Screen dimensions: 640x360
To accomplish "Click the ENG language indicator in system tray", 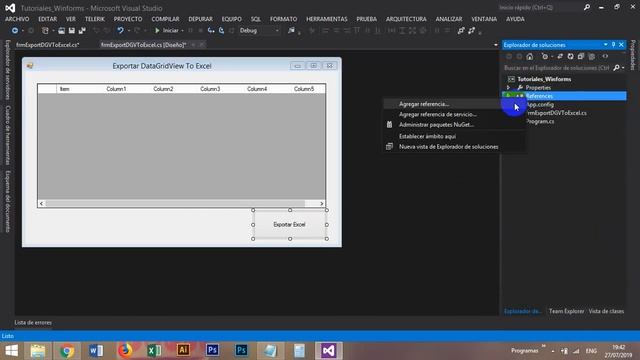I will (591, 351).
